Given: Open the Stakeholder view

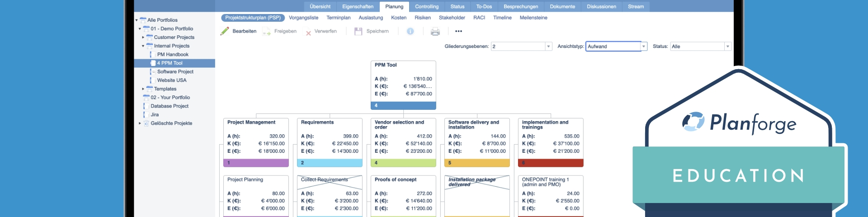Looking at the screenshot, I should (x=452, y=18).
